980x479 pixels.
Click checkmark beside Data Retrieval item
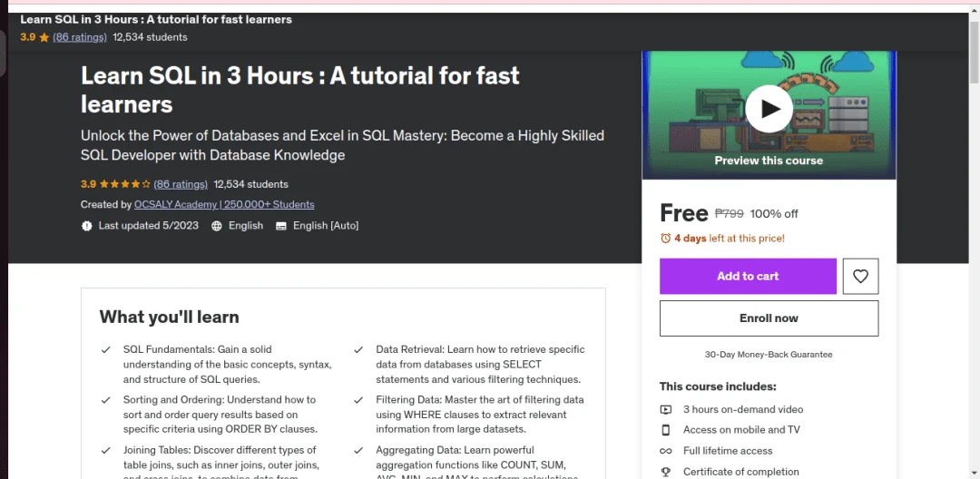(x=358, y=350)
